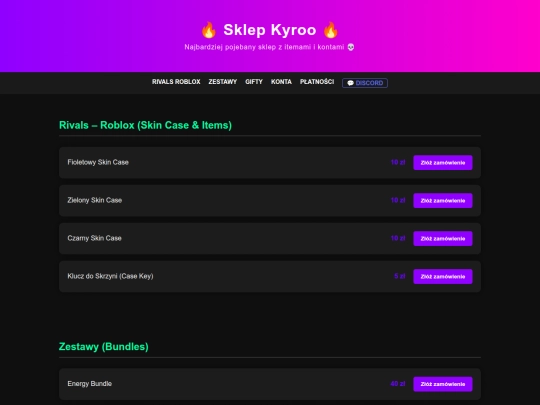Click the skull emoji in subtitle
The image size is (540, 405).
tap(351, 47)
